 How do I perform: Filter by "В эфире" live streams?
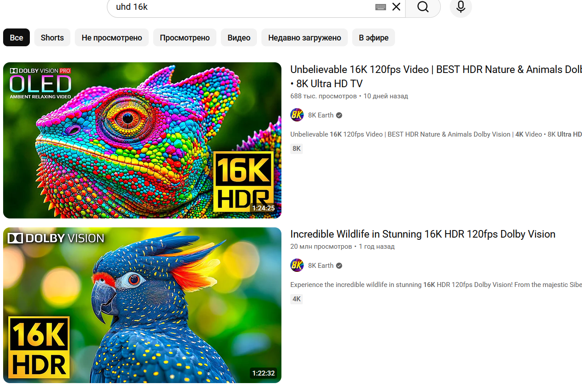point(374,38)
